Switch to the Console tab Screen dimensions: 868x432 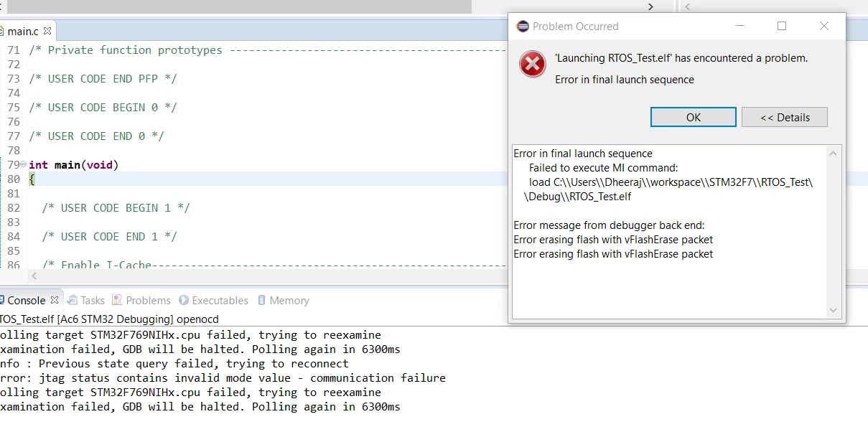[x=27, y=300]
